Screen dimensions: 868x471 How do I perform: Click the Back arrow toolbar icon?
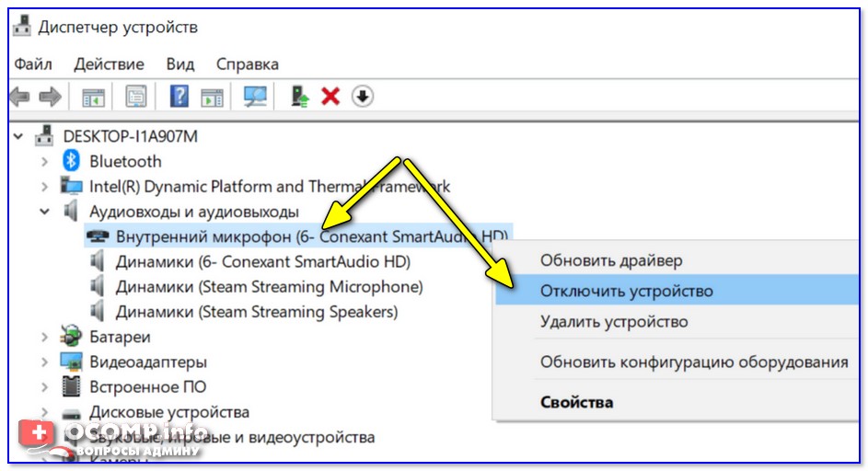20,97
